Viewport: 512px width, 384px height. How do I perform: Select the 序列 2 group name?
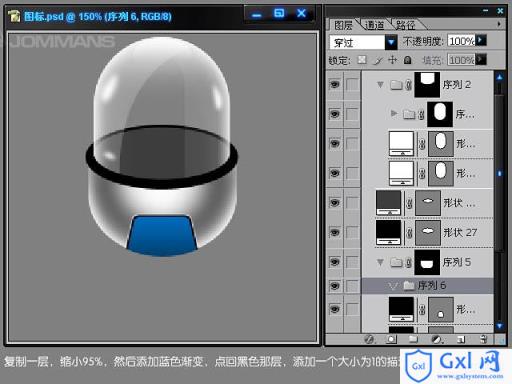pos(457,85)
